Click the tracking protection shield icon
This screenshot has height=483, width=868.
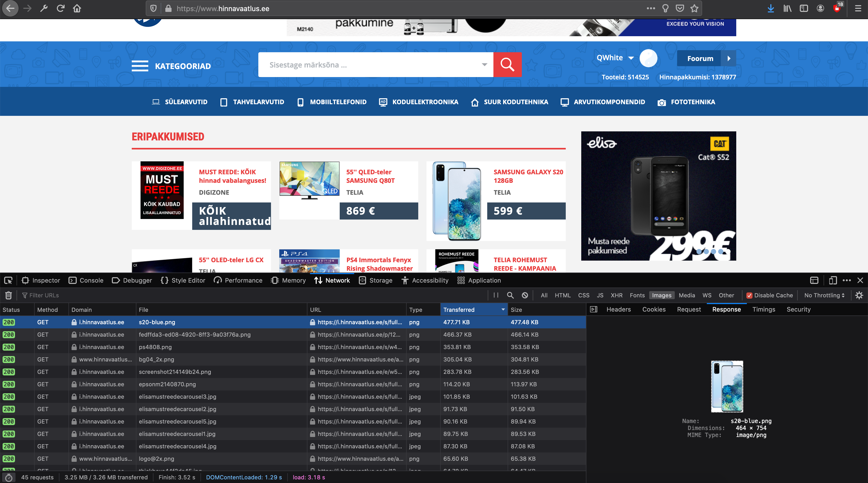click(153, 9)
